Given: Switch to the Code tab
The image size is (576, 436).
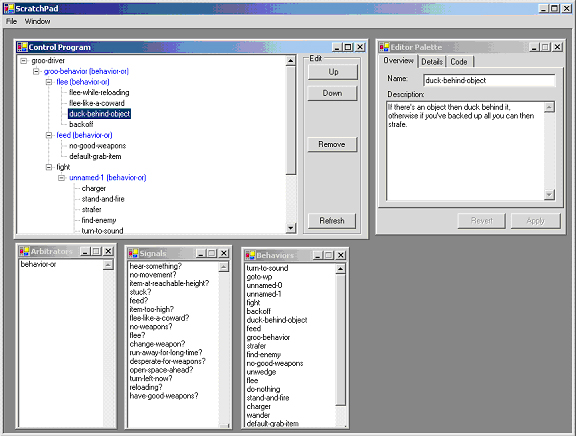Looking at the screenshot, I should [x=459, y=62].
